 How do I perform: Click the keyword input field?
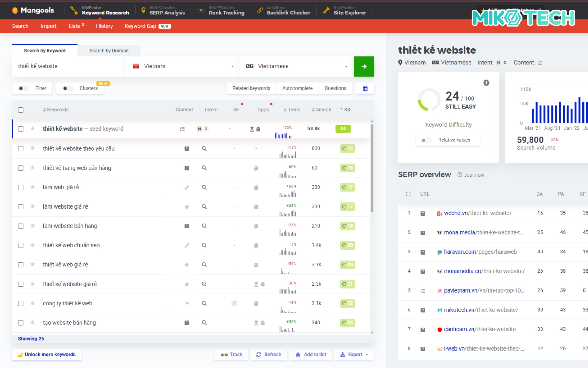69,66
